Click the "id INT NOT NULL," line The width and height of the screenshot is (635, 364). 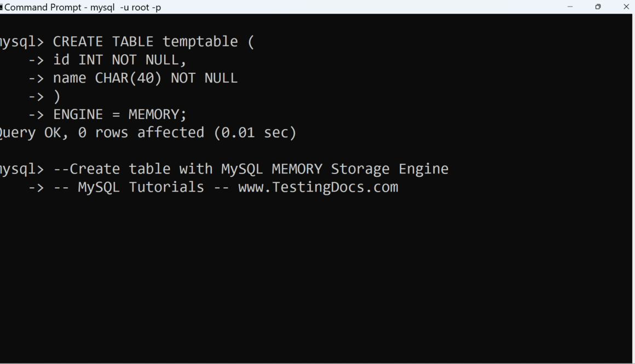pyautogui.click(x=119, y=60)
